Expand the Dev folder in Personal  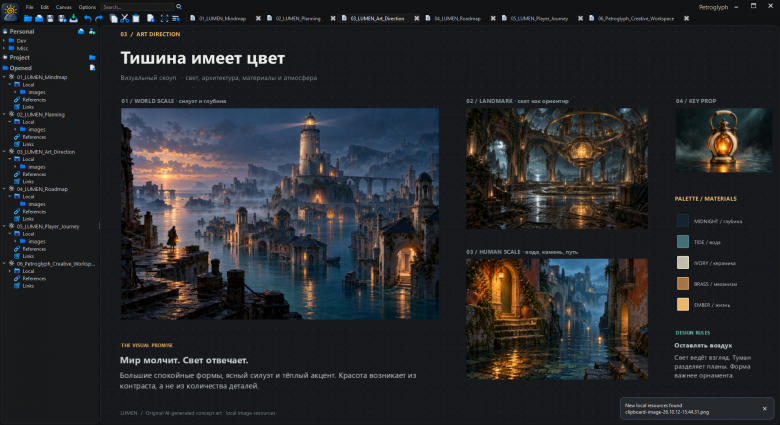[x=4, y=41]
